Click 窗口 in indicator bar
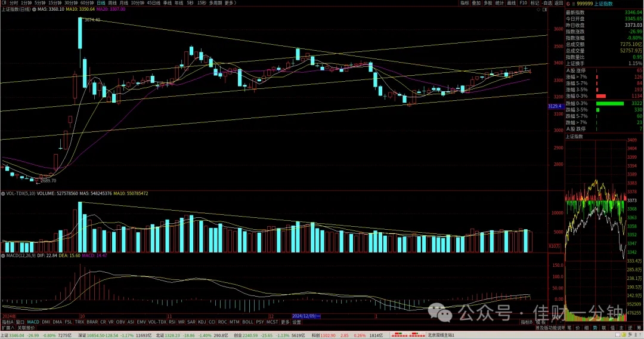Image resolution: width=644 pixels, height=339 pixels. click(x=20, y=322)
